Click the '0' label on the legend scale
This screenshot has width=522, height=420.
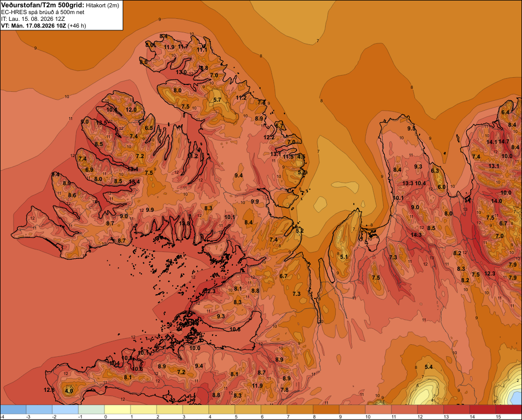pyautogui.click(x=105, y=417)
